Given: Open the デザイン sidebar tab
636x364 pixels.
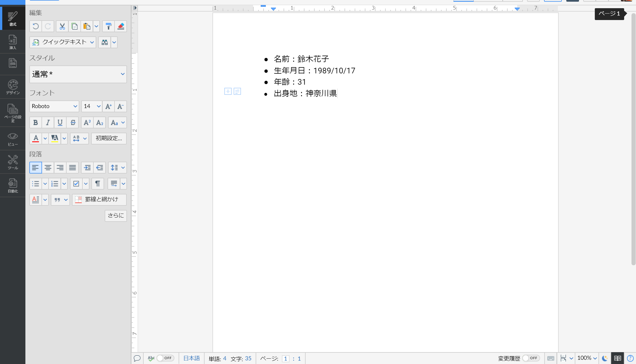Looking at the screenshot, I should [x=13, y=87].
